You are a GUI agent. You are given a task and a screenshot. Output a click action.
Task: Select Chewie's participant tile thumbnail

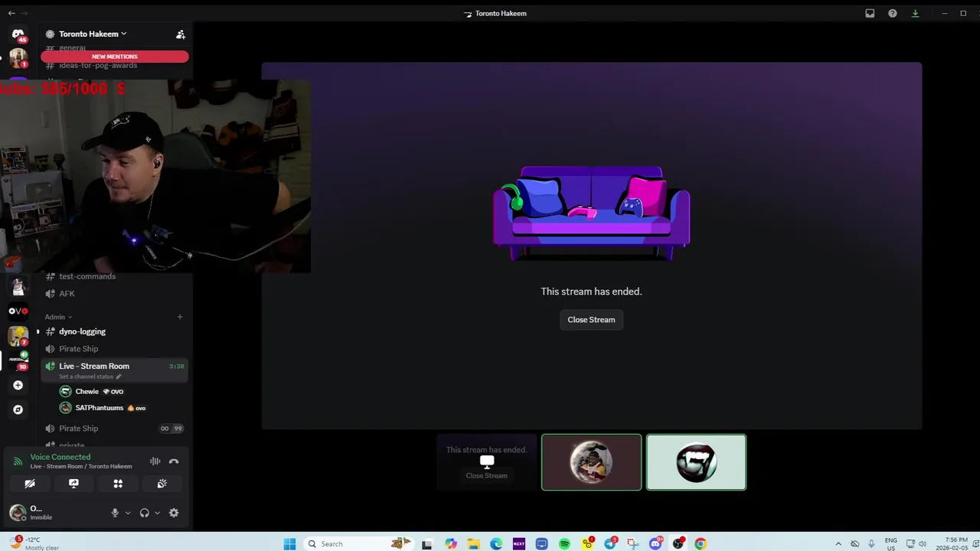591,462
